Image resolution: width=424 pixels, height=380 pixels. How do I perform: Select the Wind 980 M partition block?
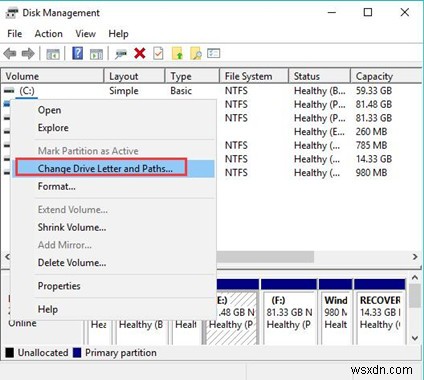click(x=335, y=312)
